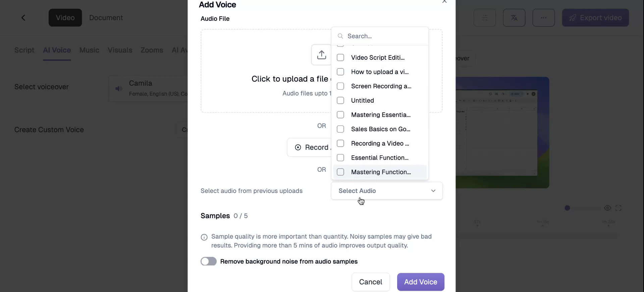Click the info icon beside sample quality note
The width and height of the screenshot is (644, 292).
tap(204, 237)
